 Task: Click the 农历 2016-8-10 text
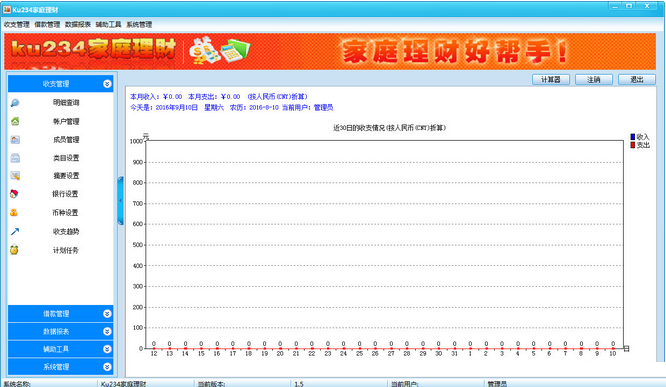[x=254, y=107]
